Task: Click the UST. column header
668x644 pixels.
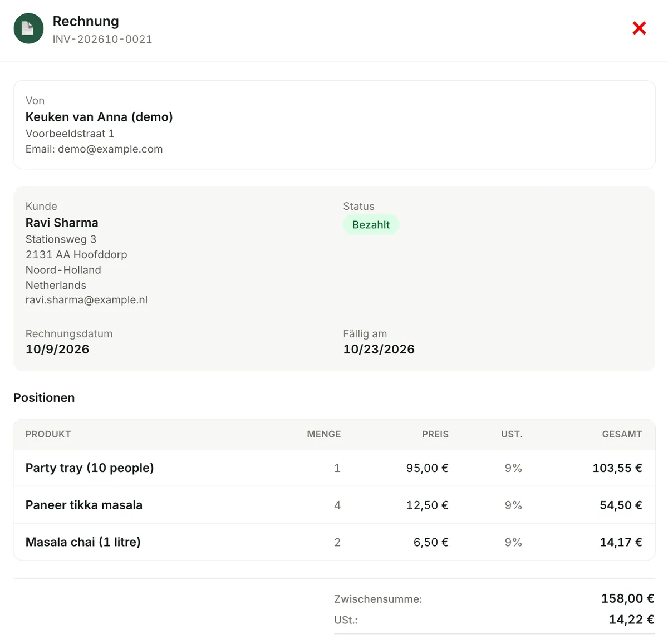Action: click(x=512, y=434)
